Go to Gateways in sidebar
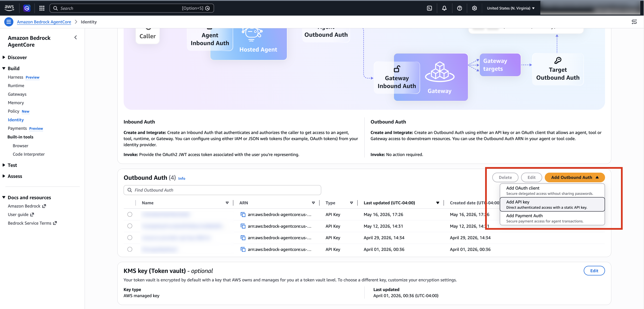The height and width of the screenshot is (309, 644). tap(17, 94)
